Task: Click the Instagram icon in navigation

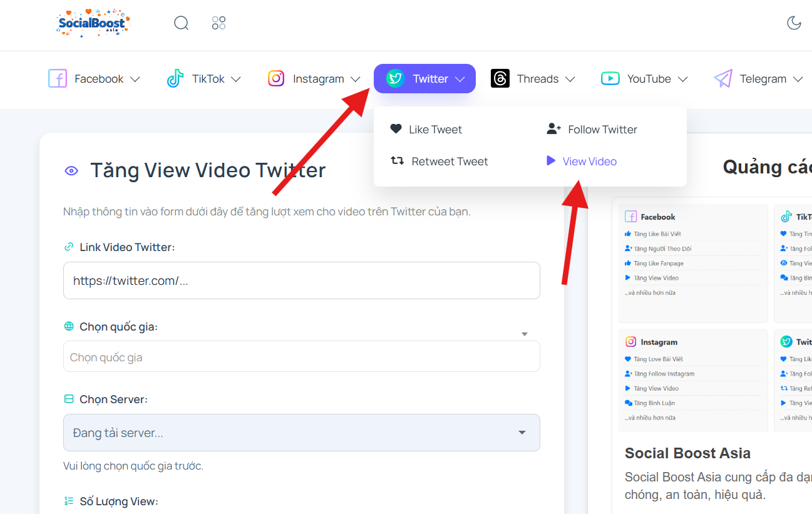Action: click(x=276, y=79)
